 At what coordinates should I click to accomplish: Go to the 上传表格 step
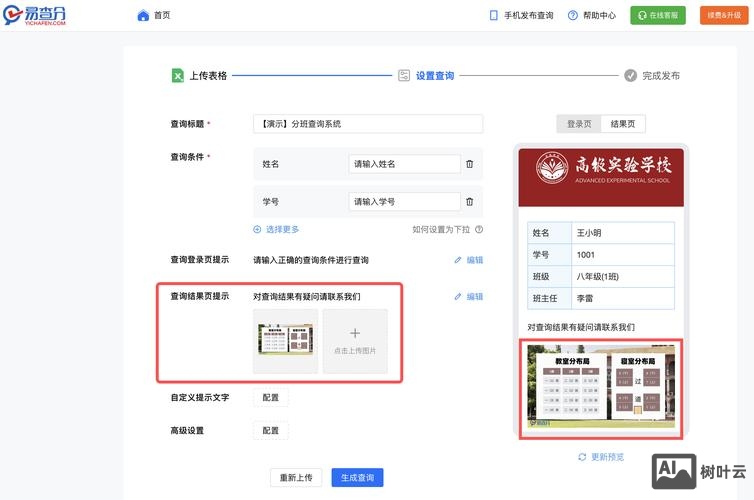208,75
